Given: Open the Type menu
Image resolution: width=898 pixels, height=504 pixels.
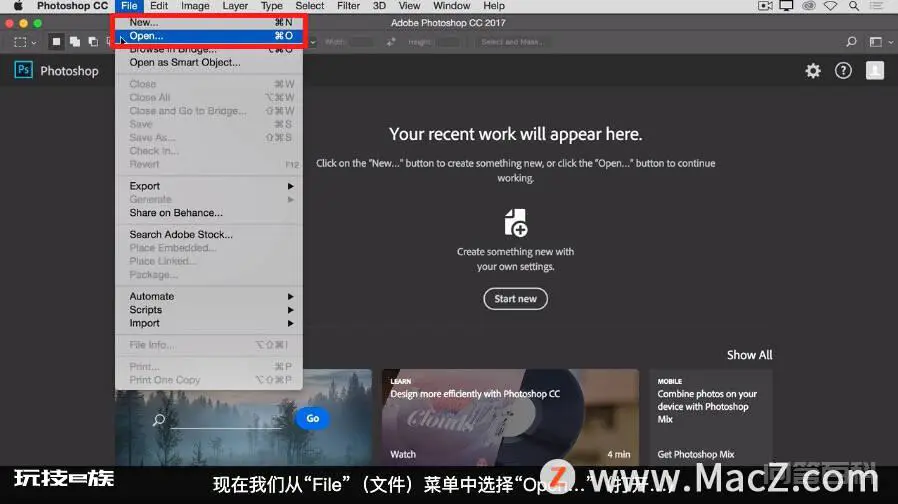Looking at the screenshot, I should click(x=271, y=6).
